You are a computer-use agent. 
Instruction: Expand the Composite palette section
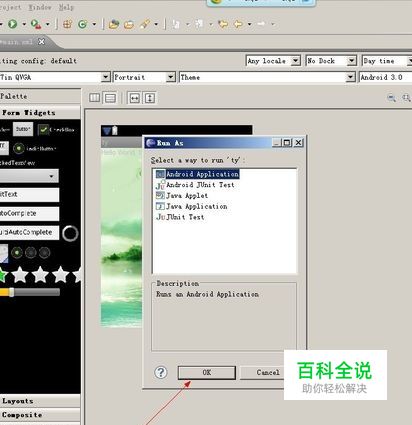(40, 415)
